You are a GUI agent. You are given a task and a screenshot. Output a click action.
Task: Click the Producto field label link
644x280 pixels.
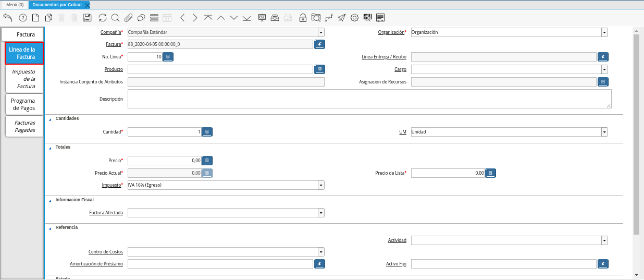click(x=114, y=69)
